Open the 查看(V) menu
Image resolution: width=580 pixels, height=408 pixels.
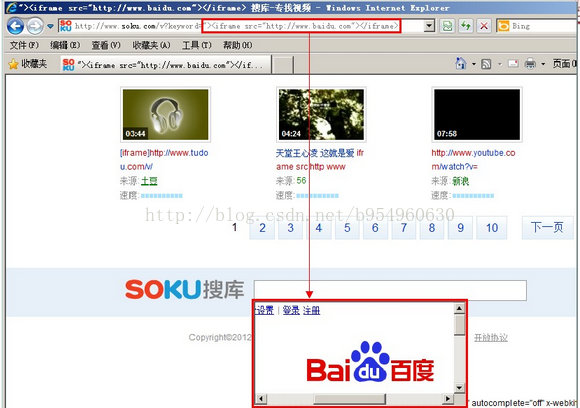coord(106,45)
